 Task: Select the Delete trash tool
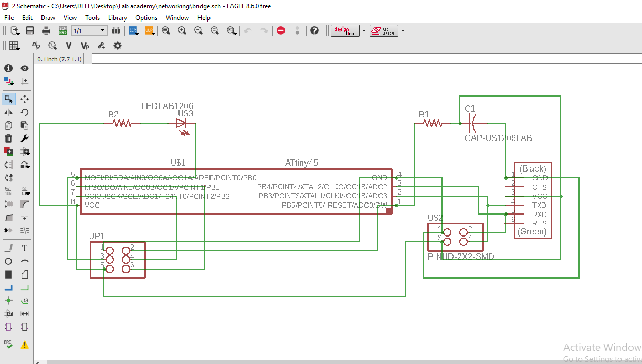(8, 138)
